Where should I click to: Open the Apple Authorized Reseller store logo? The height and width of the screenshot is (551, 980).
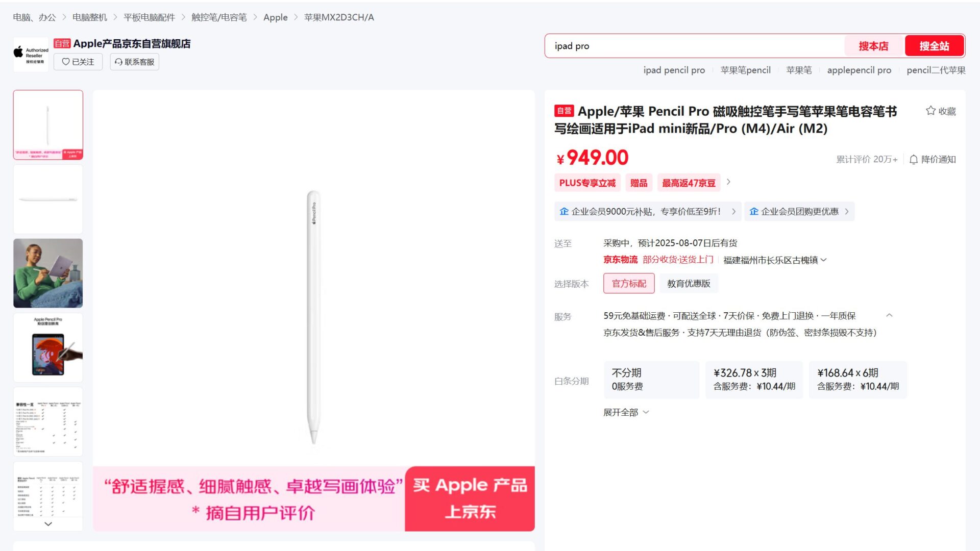coord(31,55)
